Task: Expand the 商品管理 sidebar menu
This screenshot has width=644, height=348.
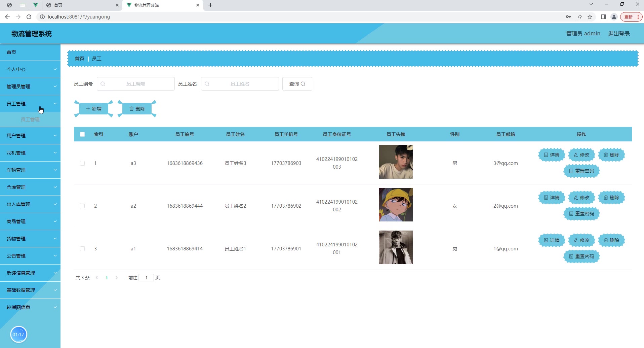Action: [x=30, y=221]
